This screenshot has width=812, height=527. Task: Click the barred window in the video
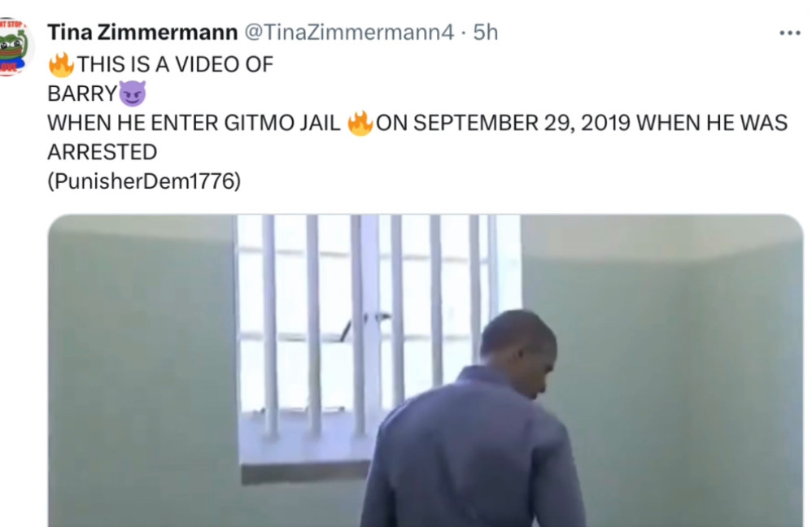[378, 342]
